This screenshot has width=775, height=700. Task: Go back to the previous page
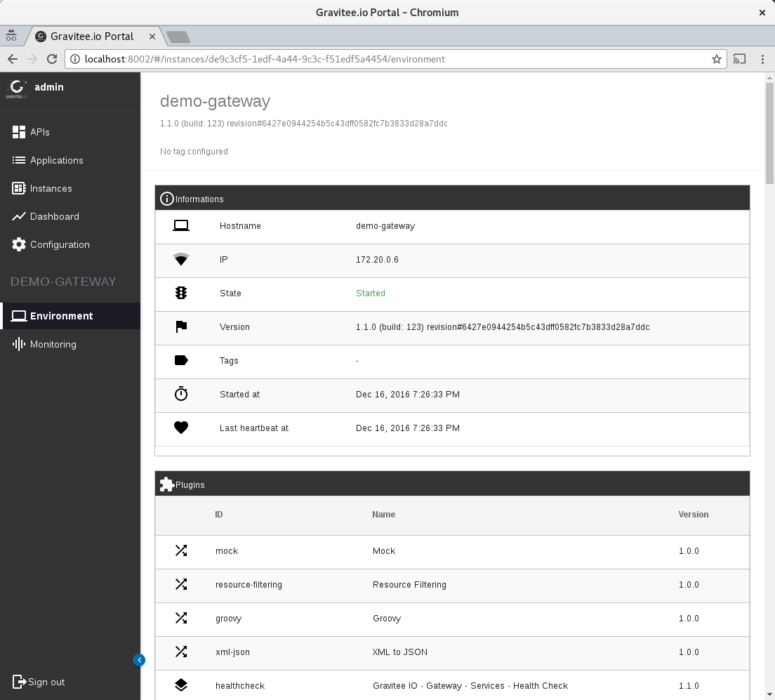(13, 59)
